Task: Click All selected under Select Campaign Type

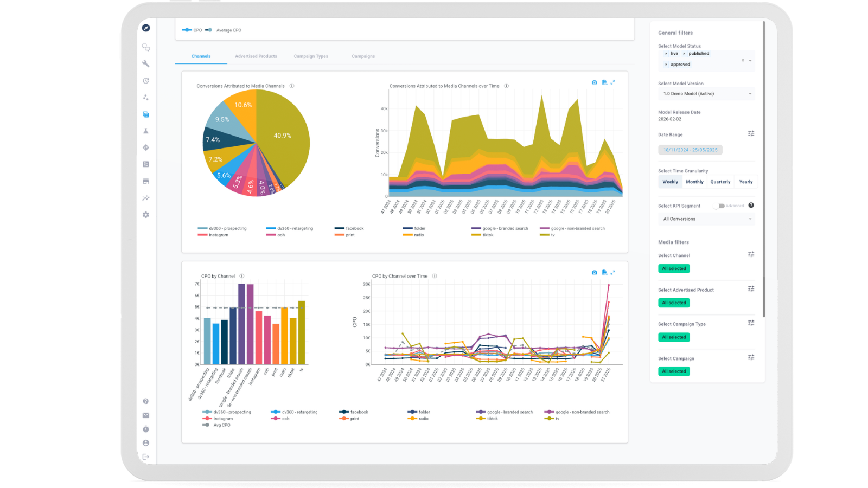Action: coord(674,337)
